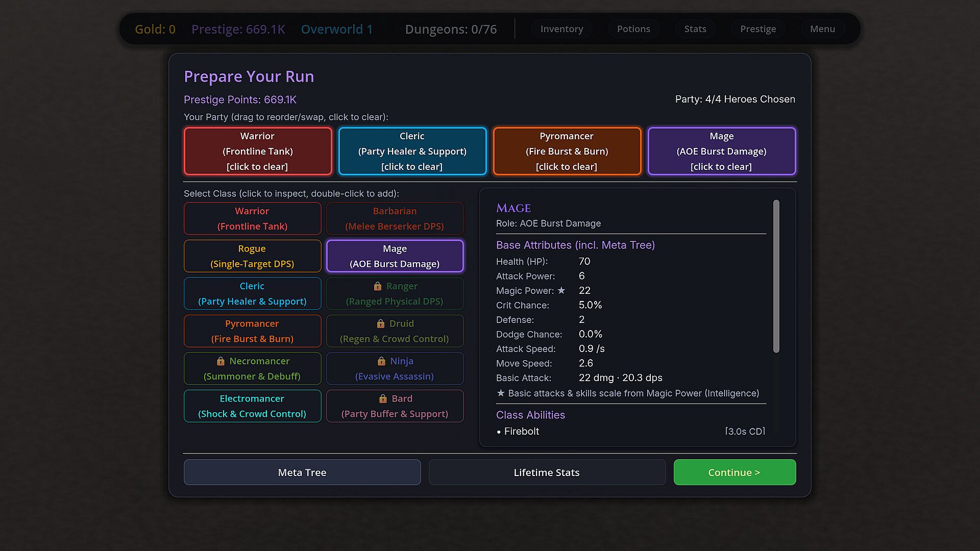
Task: Click the Crit Chance 5.0% value
Action: click(x=590, y=305)
